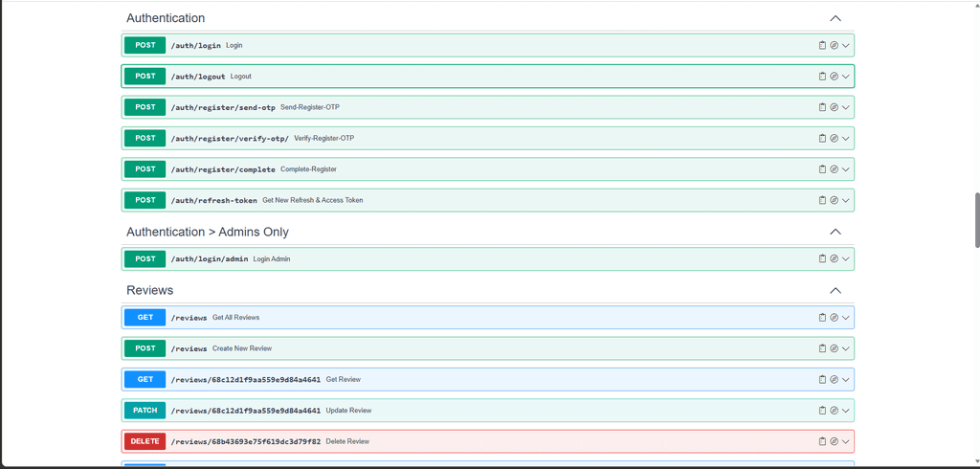The height and width of the screenshot is (469, 980).
Task: Click the circular icon on /auth/refresh-token row
Action: [x=834, y=200]
